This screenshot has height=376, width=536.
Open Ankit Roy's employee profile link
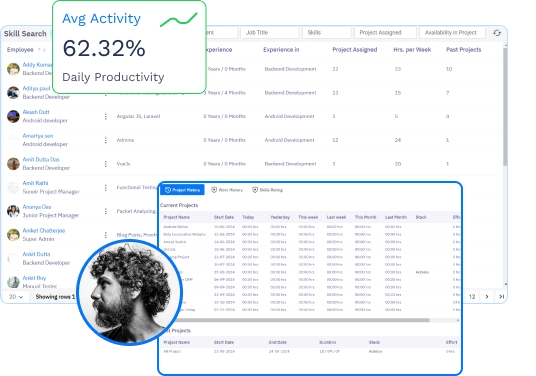pos(34,278)
